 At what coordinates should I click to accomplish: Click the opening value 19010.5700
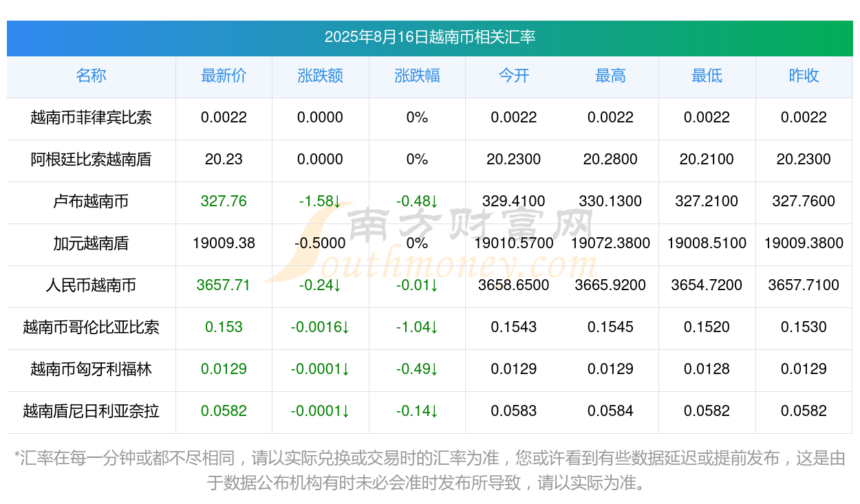tap(514, 243)
